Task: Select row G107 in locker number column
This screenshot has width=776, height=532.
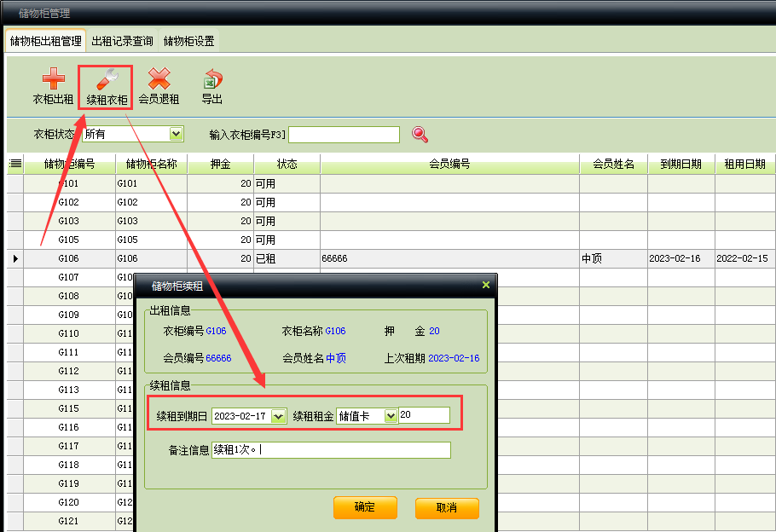Action: coord(69,278)
